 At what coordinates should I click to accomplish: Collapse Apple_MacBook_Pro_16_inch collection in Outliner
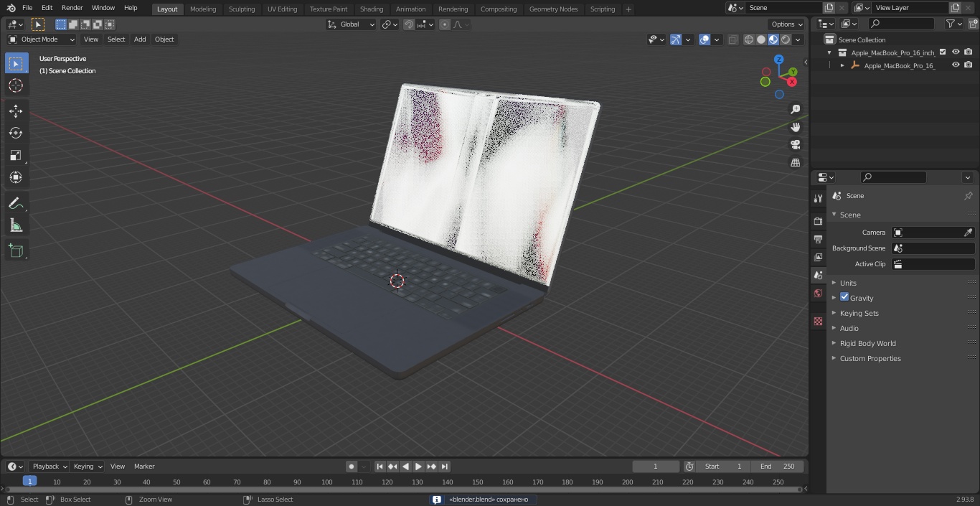(x=829, y=52)
